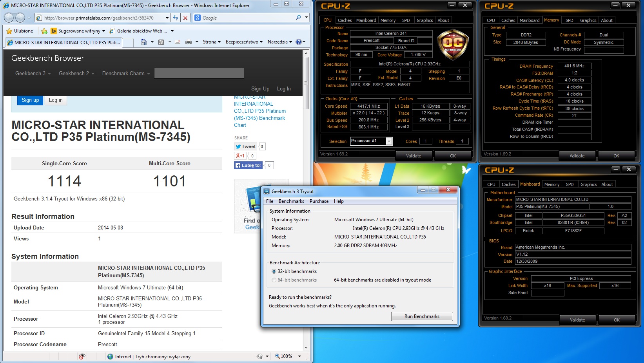The height and width of the screenshot is (363, 644).
Task: Stop loading the page with red X
Action: [185, 18]
